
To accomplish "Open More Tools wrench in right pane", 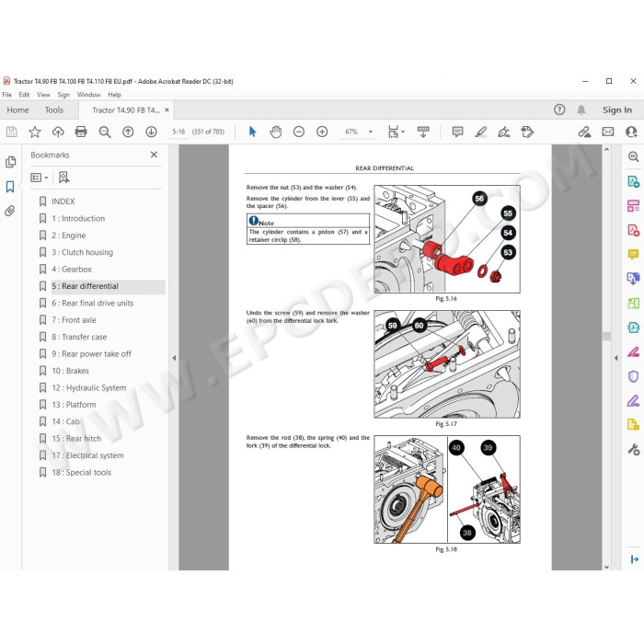I will 633,449.
